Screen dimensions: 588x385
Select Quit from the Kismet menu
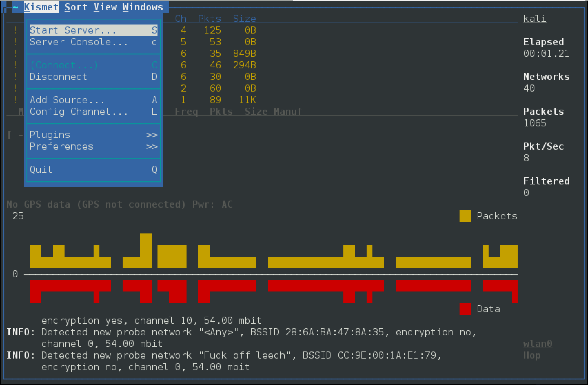point(41,169)
